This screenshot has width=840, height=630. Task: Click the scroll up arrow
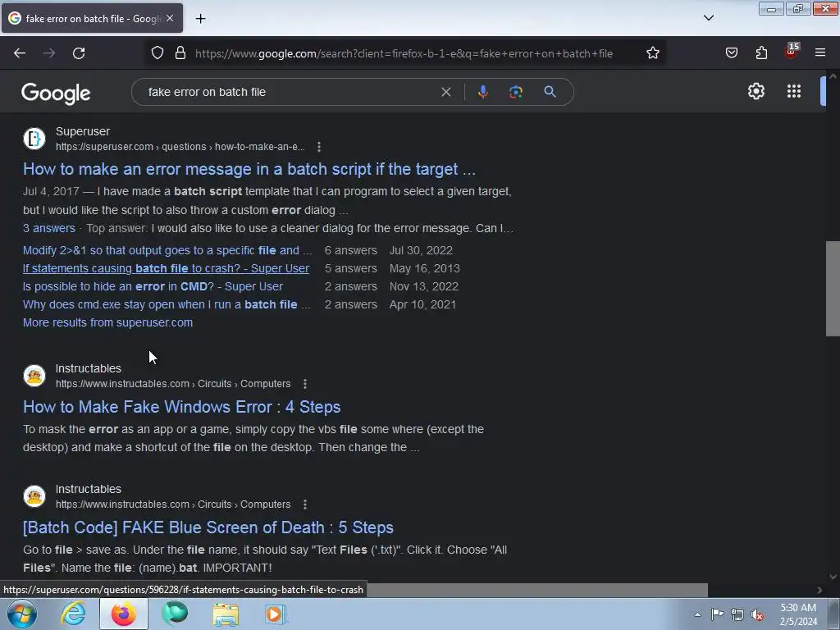pos(833,76)
